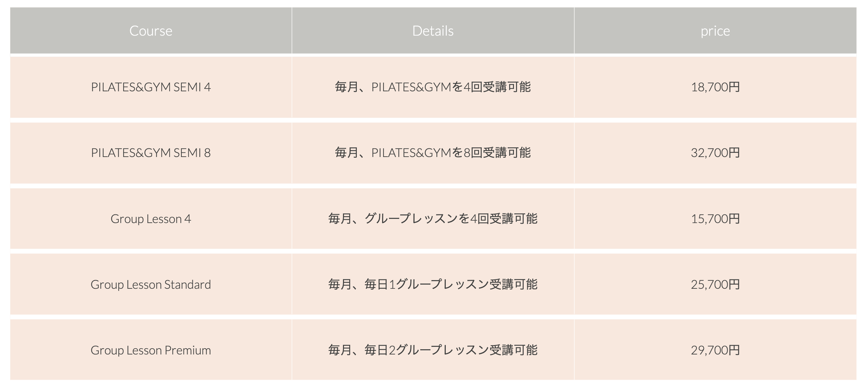Click details text グループレッスンを4回受講可能
The height and width of the screenshot is (388, 868).
point(451,219)
